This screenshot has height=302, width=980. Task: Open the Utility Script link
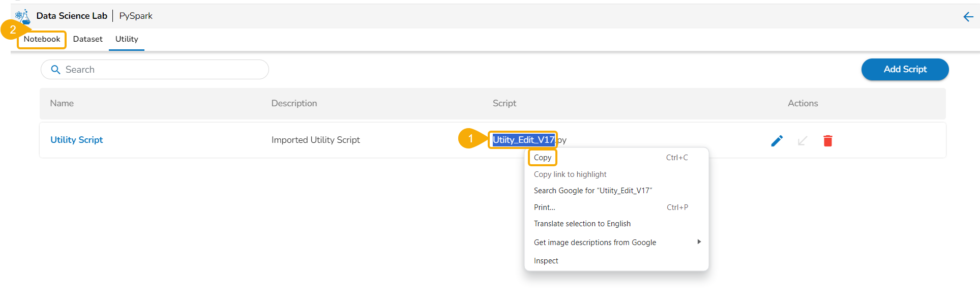[x=76, y=140]
